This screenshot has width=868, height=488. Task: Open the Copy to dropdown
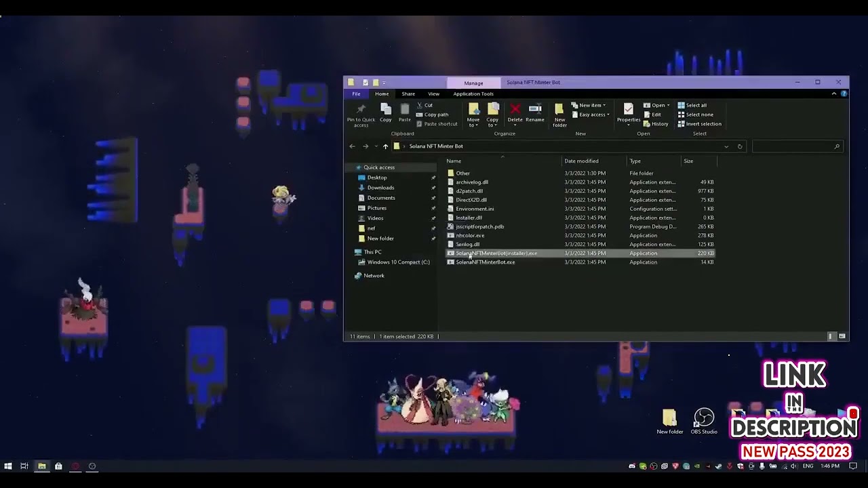click(x=492, y=115)
